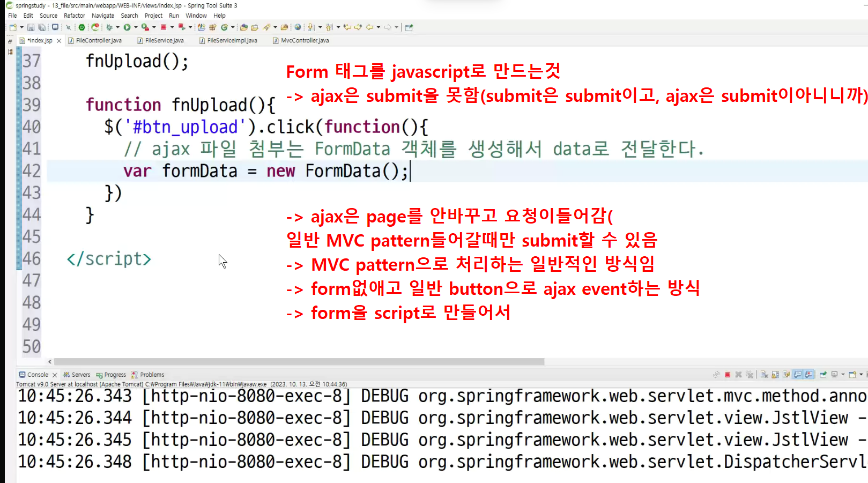Open the Navigate menu
The image size is (868, 483).
coord(103,16)
